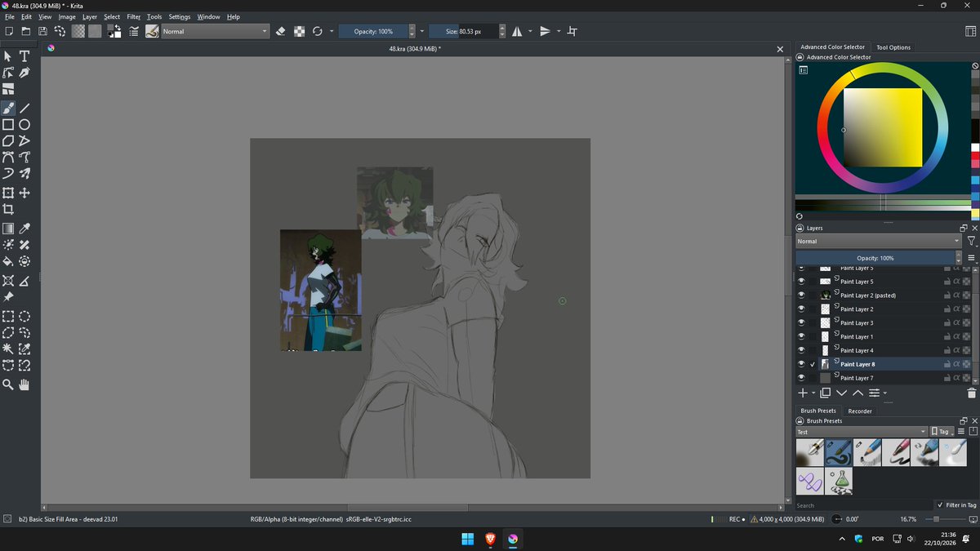Open the brush tag Test dropdown

coord(862,432)
